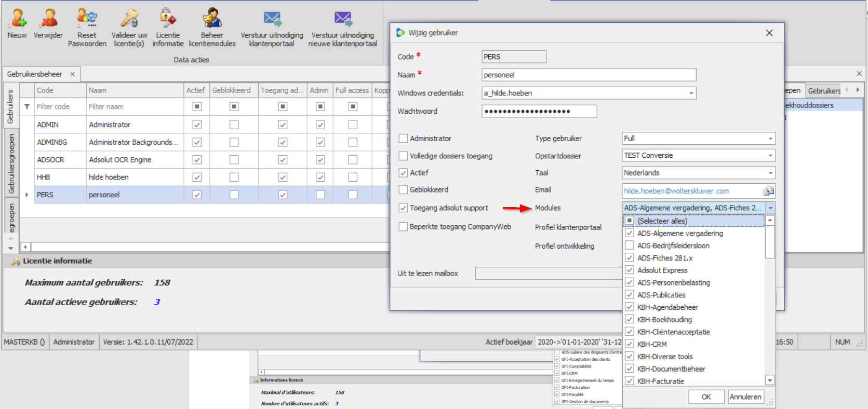Open Taal dropdown

click(x=770, y=173)
